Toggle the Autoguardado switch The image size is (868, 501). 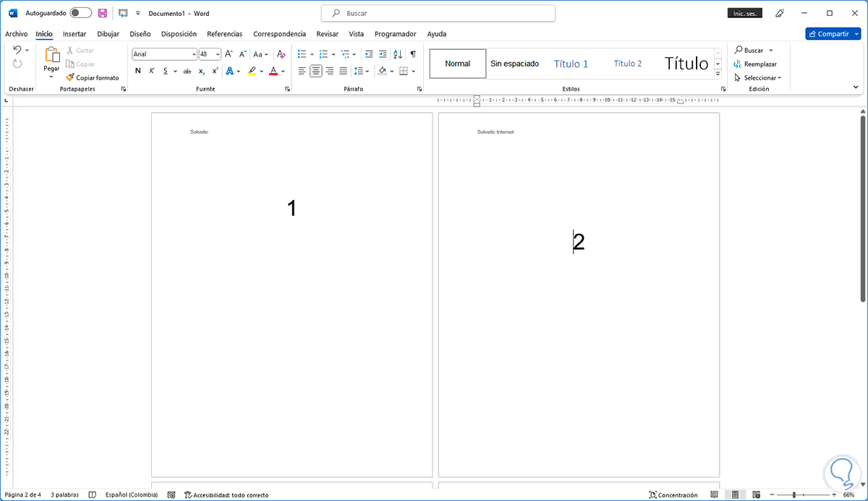[x=81, y=13]
